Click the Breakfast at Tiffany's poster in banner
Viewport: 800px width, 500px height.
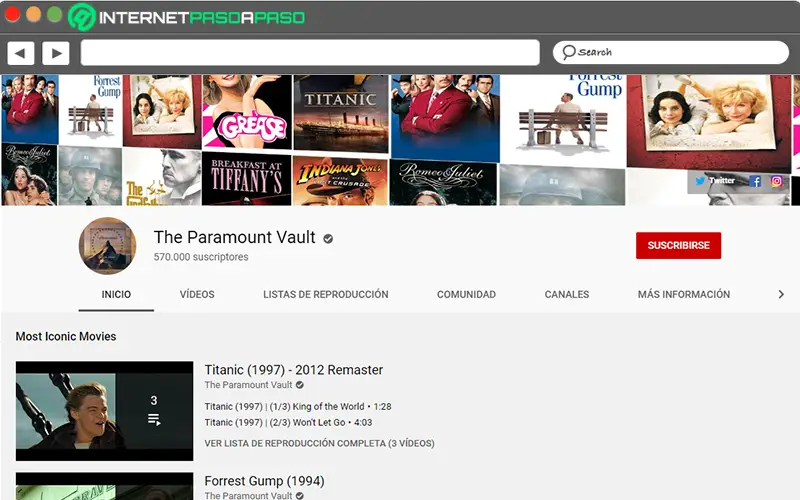pos(246,180)
